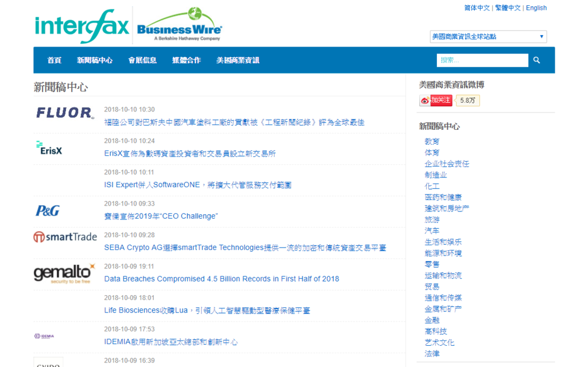Screen dimensions: 588x367
Task: Select the 艺术文化 category
Action: [439, 343]
